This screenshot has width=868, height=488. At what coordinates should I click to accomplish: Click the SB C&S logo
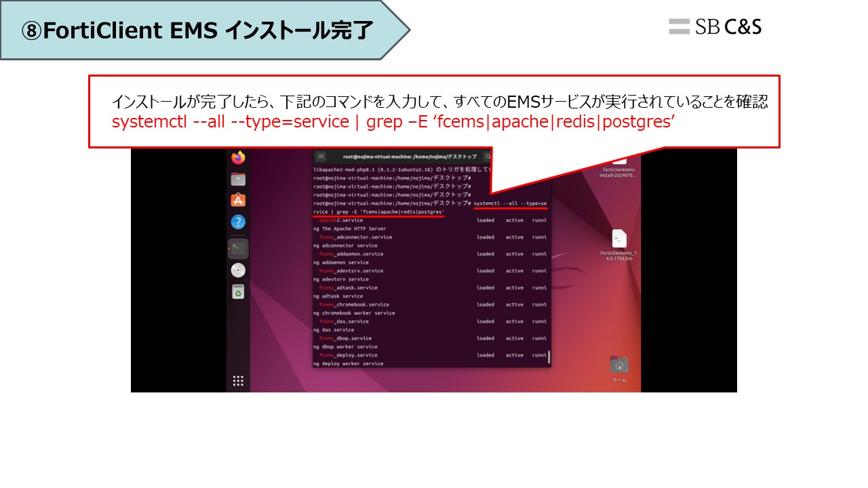pos(715,26)
